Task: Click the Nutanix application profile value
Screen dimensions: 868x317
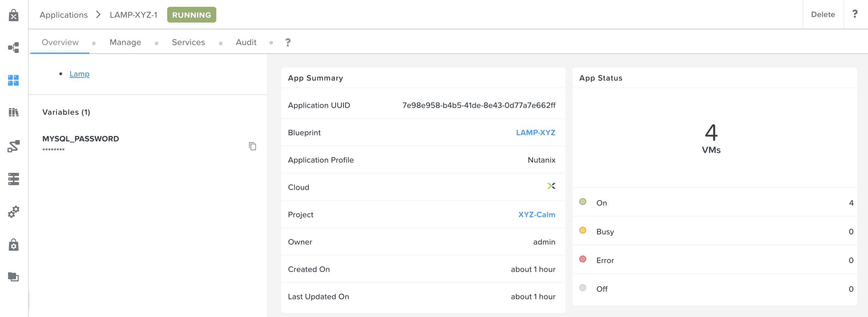Action: [541, 160]
